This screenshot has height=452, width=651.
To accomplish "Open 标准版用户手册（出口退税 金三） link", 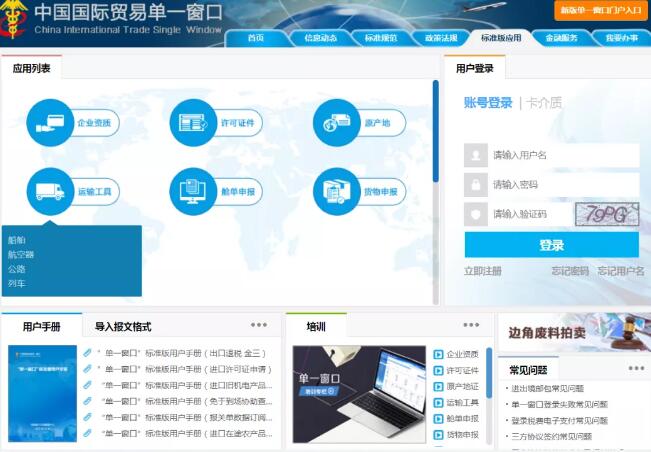I will (182, 353).
